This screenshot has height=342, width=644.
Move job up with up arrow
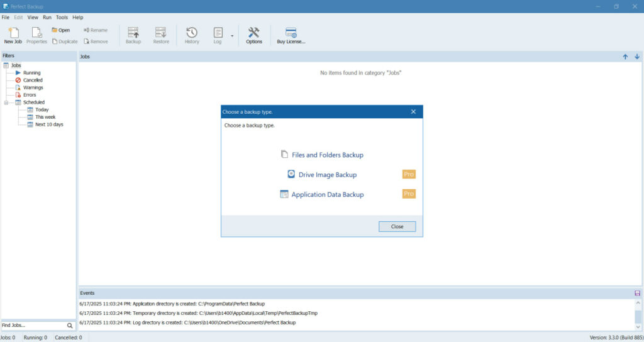click(x=625, y=57)
